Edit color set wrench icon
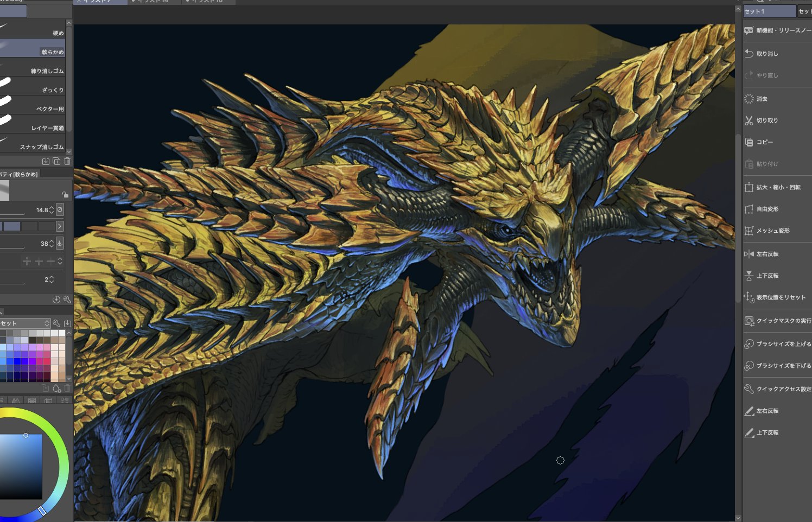This screenshot has width=812, height=522. tap(56, 323)
